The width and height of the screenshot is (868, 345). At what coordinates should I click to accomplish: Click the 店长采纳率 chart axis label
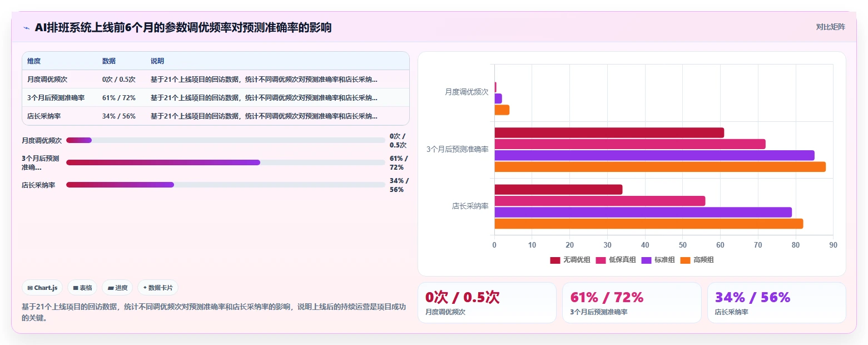click(x=470, y=206)
